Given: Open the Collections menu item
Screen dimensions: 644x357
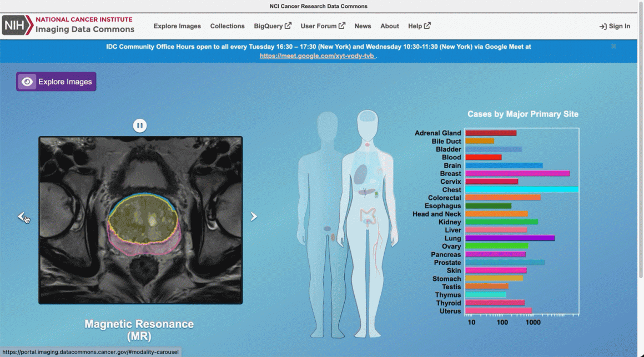Looking at the screenshot, I should pos(227,26).
